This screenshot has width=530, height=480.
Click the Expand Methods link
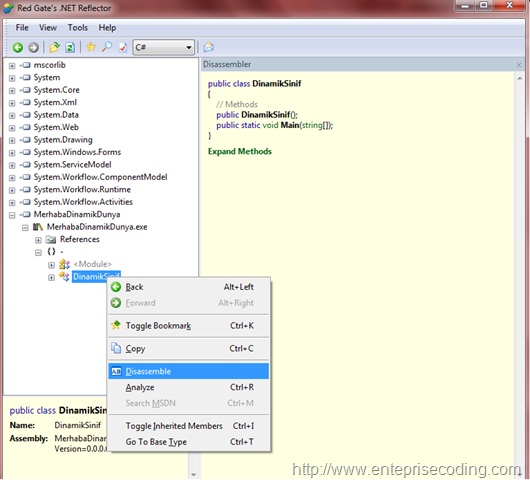pyautogui.click(x=240, y=151)
